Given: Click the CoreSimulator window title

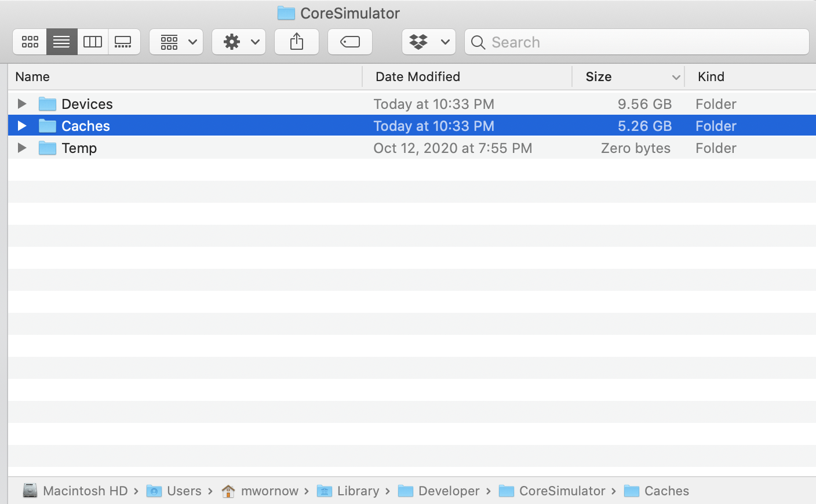Looking at the screenshot, I should click(350, 13).
